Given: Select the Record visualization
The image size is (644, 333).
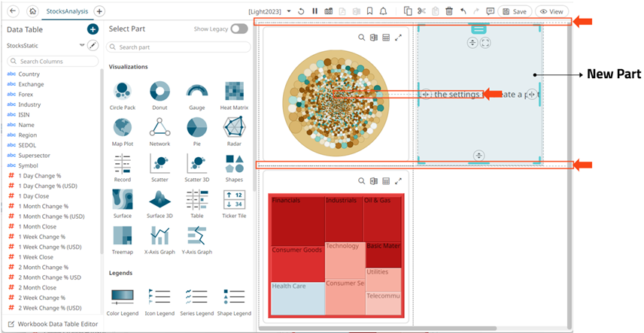Looking at the screenshot, I should click(x=123, y=168).
